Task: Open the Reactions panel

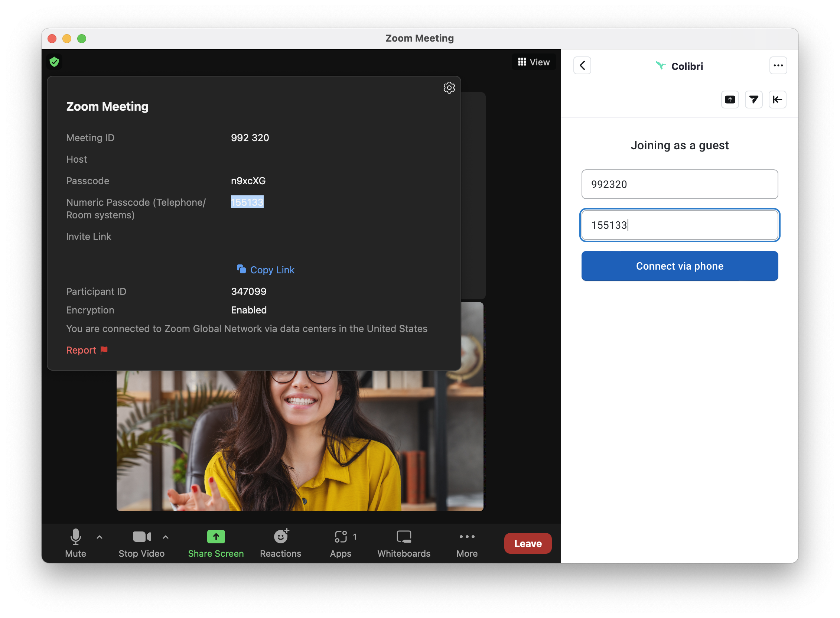Action: [280, 543]
